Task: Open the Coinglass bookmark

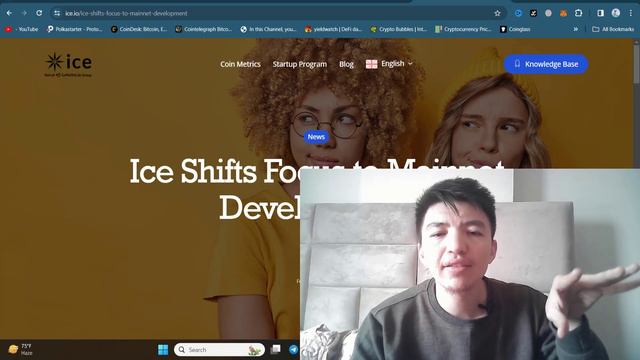Action: [x=515, y=29]
